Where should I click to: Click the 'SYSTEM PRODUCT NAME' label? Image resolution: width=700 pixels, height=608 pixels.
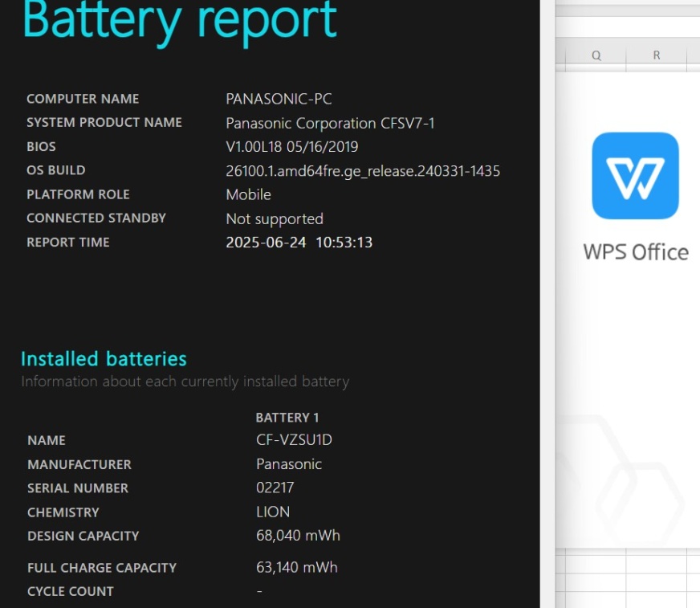(104, 122)
